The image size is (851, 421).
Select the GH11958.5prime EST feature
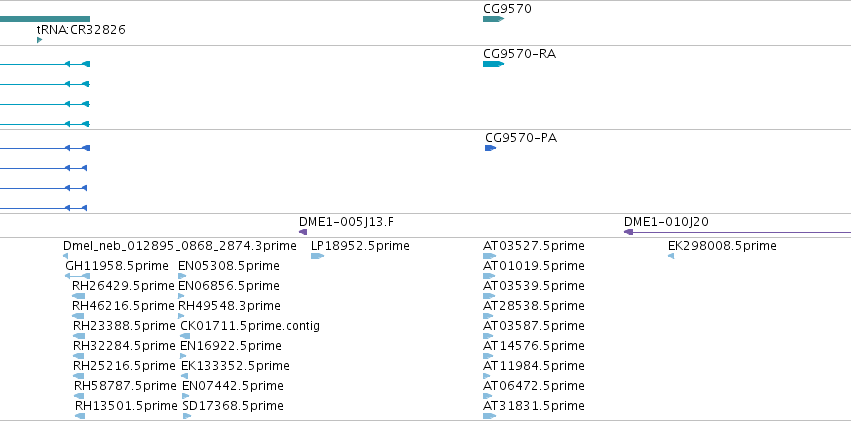tap(78, 276)
